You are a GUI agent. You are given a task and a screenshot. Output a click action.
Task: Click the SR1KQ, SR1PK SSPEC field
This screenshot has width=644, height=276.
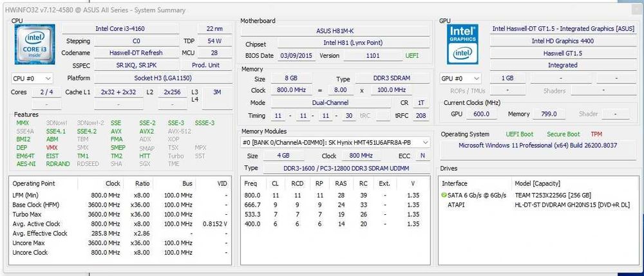point(137,65)
